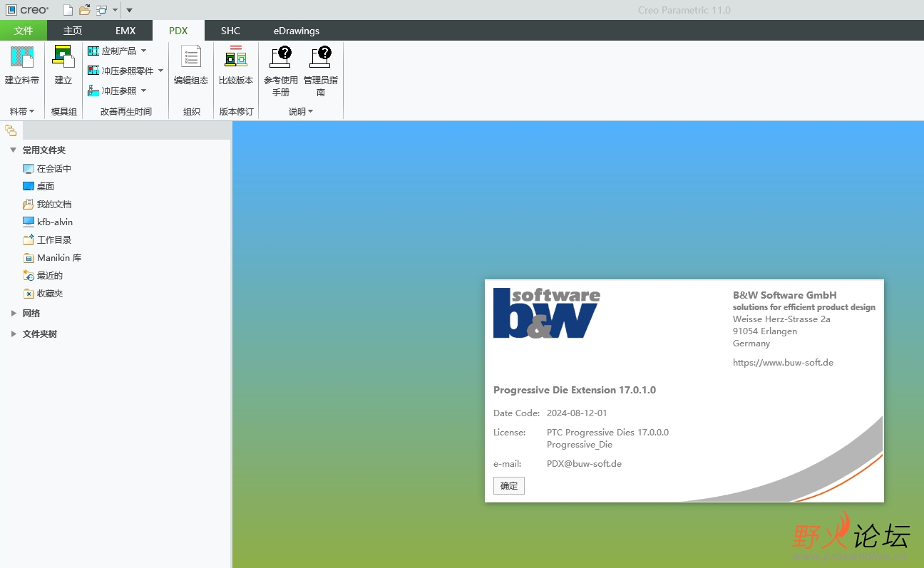Open 编辑组态 (edit configuration)
Screen dimensions: 924x568
[191, 66]
